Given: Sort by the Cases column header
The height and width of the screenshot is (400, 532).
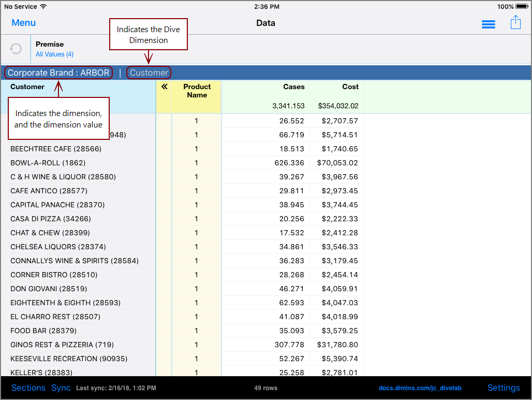Looking at the screenshot, I should tap(293, 87).
